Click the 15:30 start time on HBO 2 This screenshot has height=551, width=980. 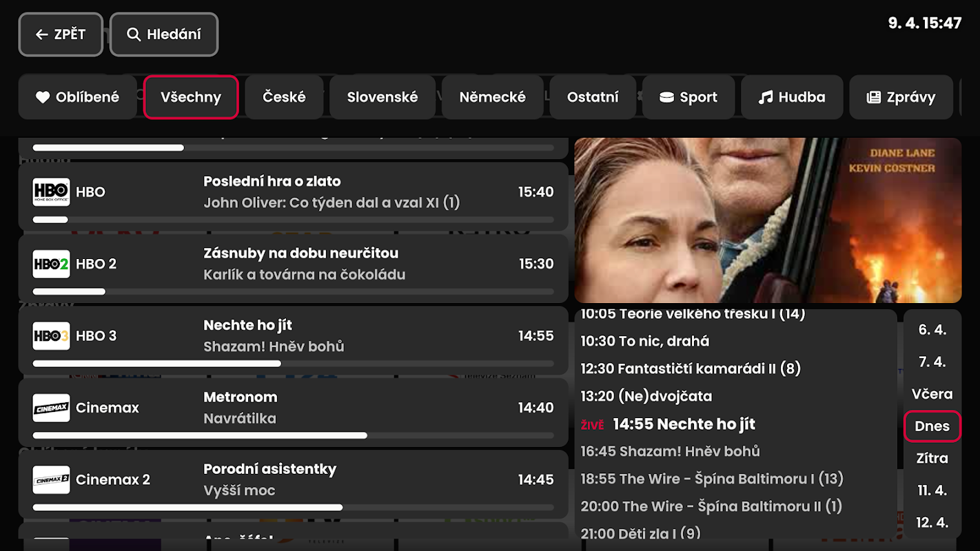coord(536,264)
